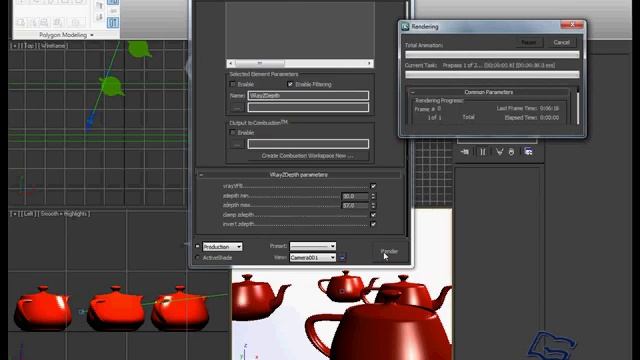Screen dimensions: 640x360
Task: Open browse button beside element output path
Action: click(x=237, y=108)
